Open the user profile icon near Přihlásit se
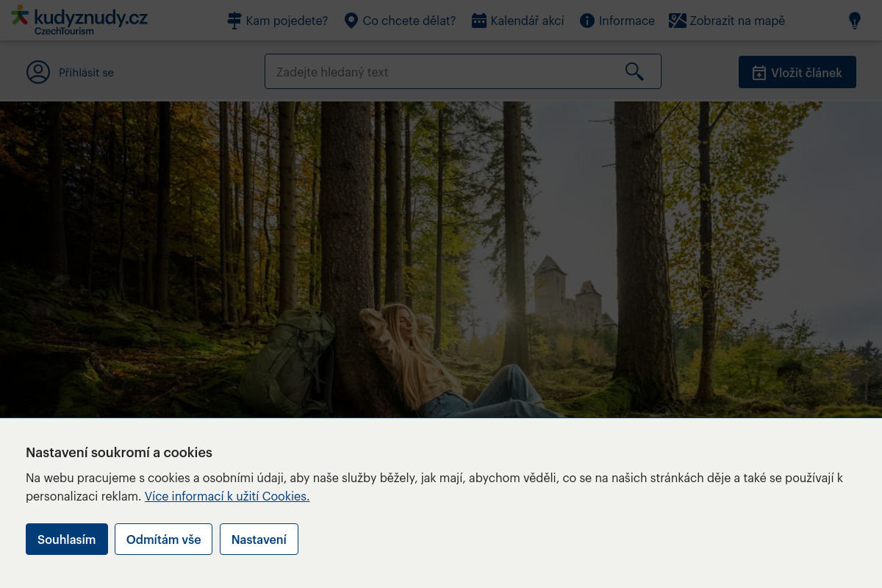Image resolution: width=882 pixels, height=588 pixels. [x=38, y=72]
